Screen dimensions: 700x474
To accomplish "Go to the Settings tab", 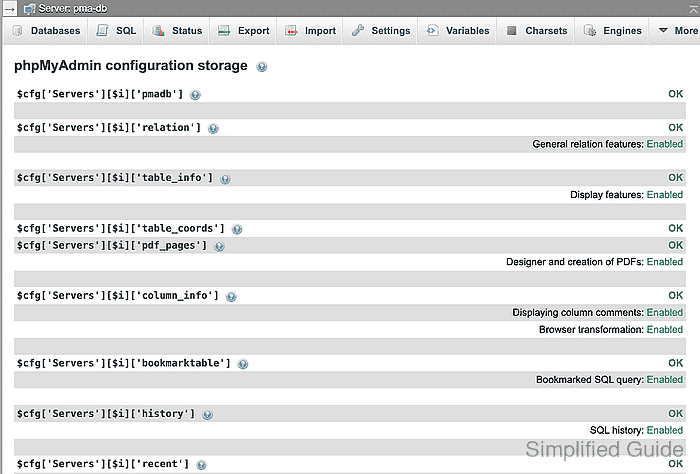I will tap(380, 31).
